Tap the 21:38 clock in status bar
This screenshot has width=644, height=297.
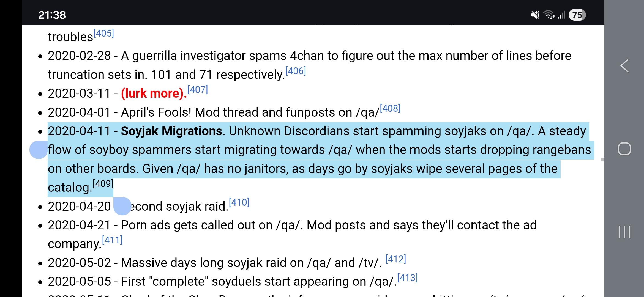[x=52, y=15]
